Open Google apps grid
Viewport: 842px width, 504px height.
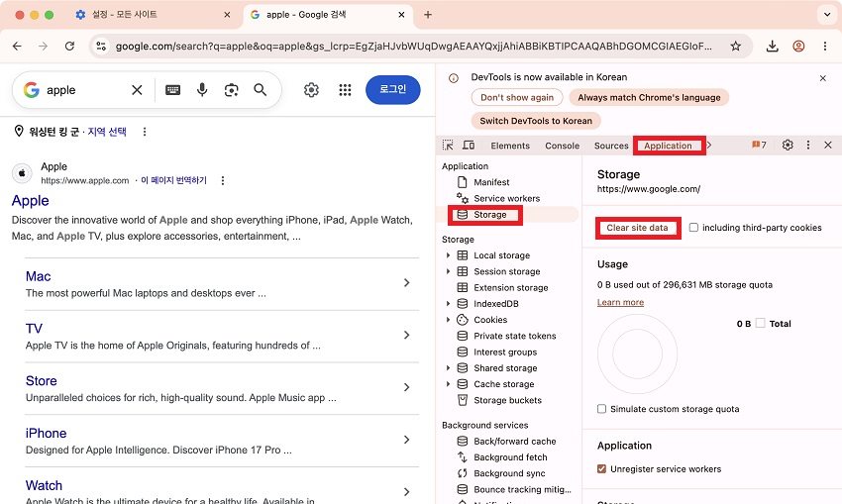click(345, 90)
